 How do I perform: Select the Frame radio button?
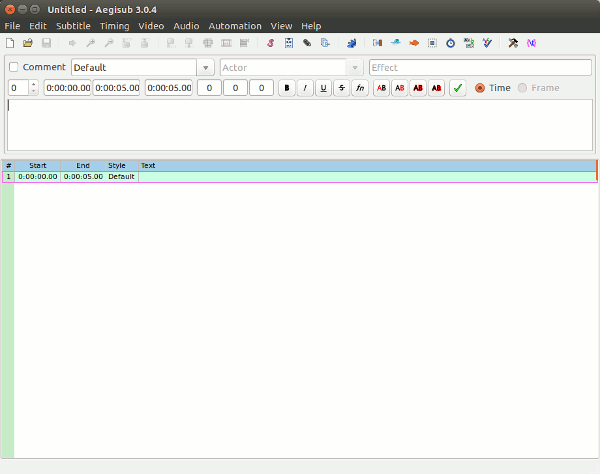pyautogui.click(x=522, y=88)
